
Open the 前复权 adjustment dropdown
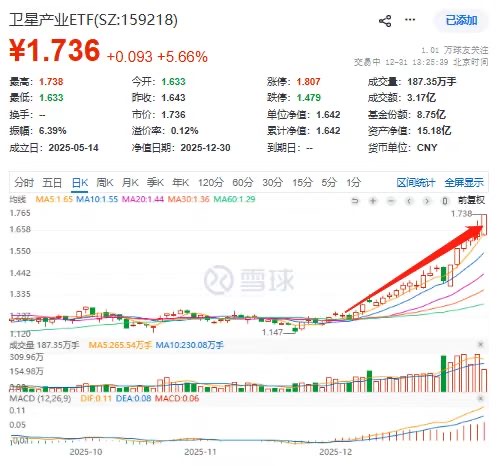[x=472, y=200]
